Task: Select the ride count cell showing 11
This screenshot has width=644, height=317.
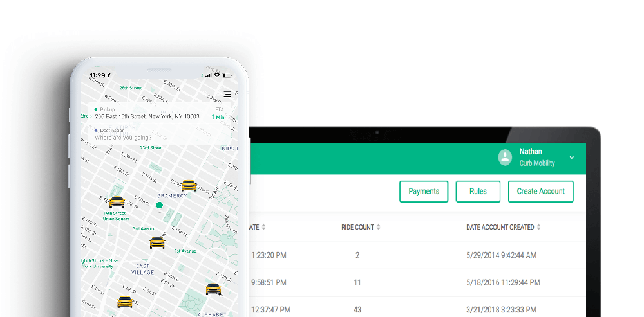Action: click(x=357, y=282)
